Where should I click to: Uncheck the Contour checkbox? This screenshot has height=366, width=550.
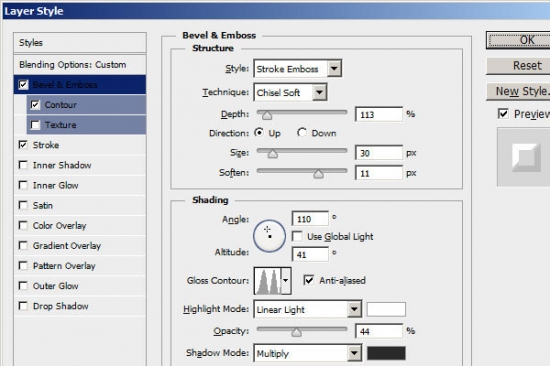pyautogui.click(x=35, y=105)
